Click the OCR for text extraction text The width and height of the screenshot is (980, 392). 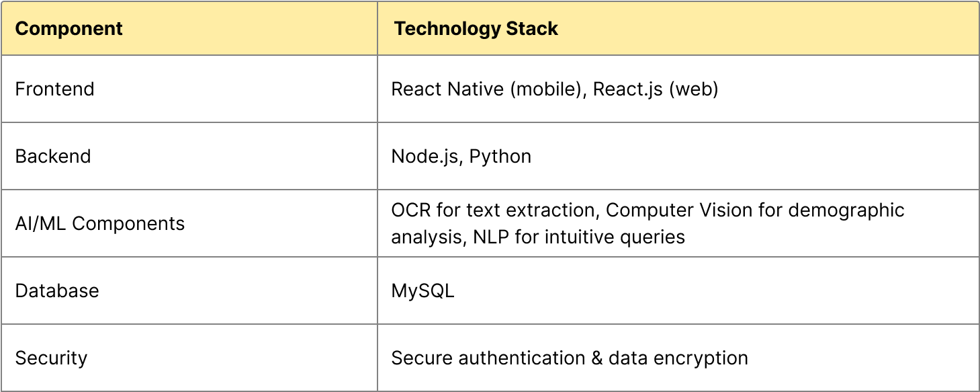click(x=493, y=210)
